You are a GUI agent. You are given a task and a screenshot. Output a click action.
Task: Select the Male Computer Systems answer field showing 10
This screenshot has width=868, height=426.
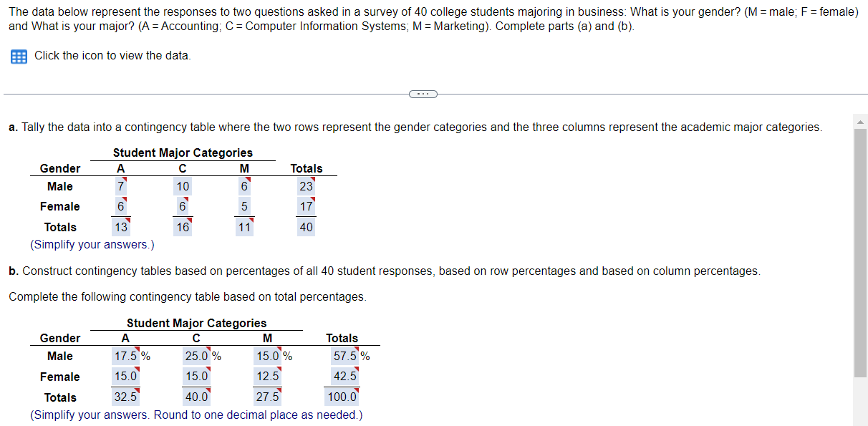[183, 186]
